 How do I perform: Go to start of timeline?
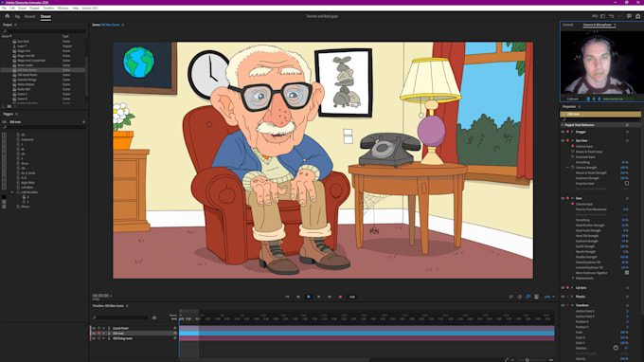(287, 297)
